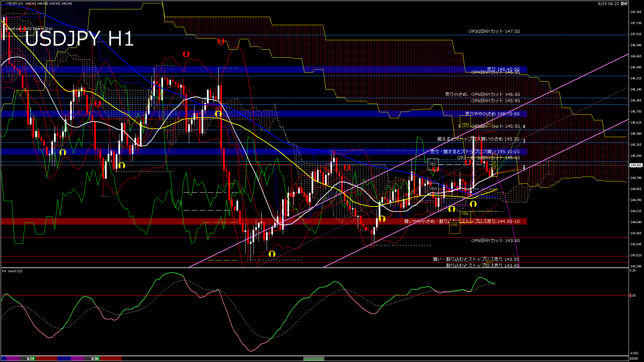Click the -0.582 MACD scale value
The height and width of the screenshot is (362, 644).
[x=634, y=353]
